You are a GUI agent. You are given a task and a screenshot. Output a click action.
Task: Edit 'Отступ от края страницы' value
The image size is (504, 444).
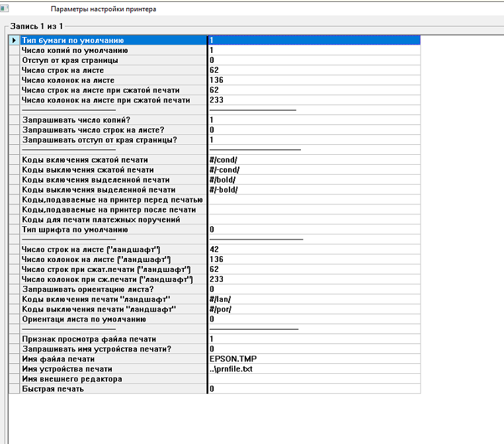[314, 60]
